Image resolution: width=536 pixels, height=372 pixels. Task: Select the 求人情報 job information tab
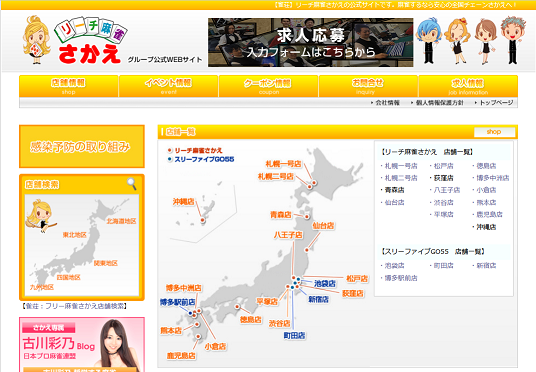(x=468, y=86)
